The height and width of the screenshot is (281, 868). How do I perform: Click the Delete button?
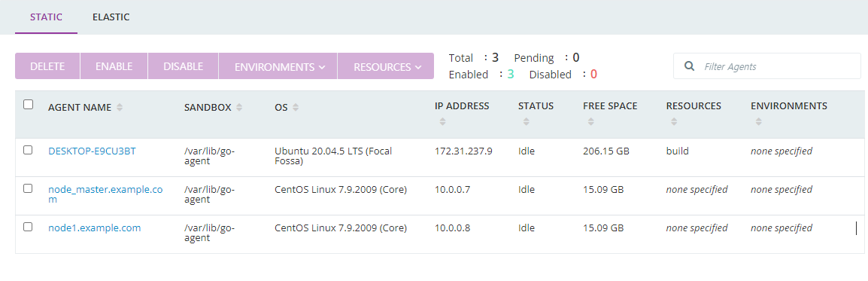(47, 66)
